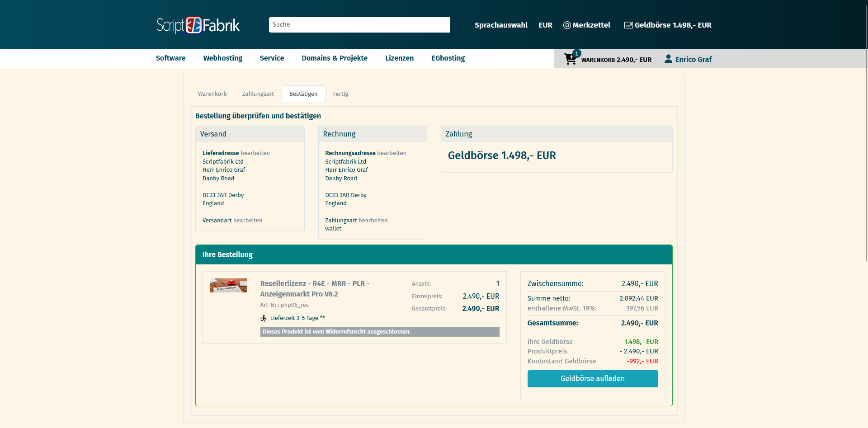Click the payment method text wallet
Screen dimensions: 868x428
333,229
